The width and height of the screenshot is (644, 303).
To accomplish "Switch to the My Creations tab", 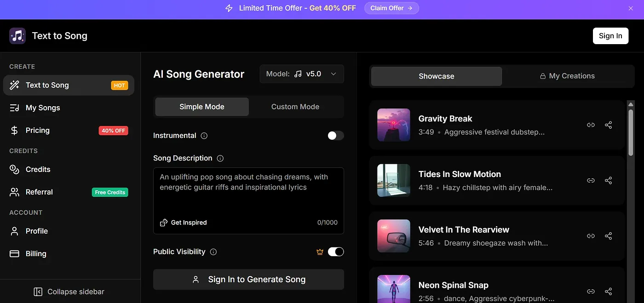I will coord(567,76).
